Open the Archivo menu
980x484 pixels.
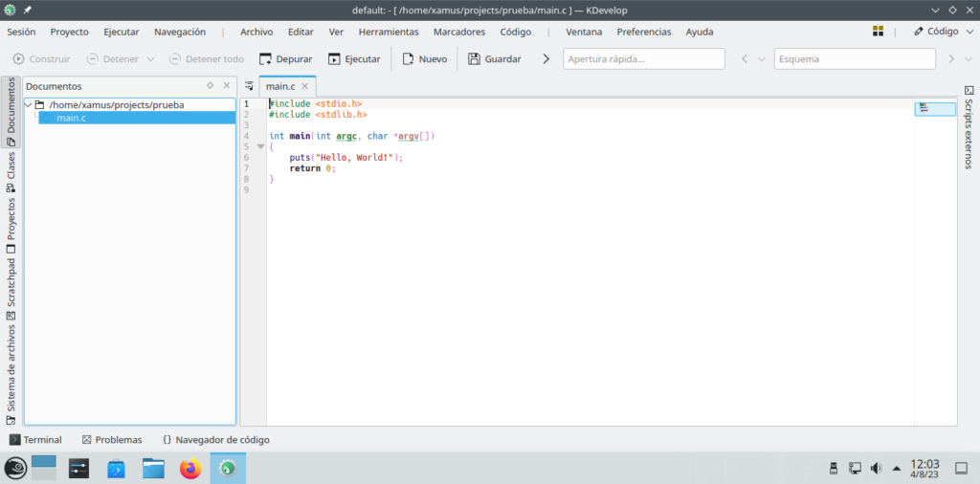[x=256, y=32]
